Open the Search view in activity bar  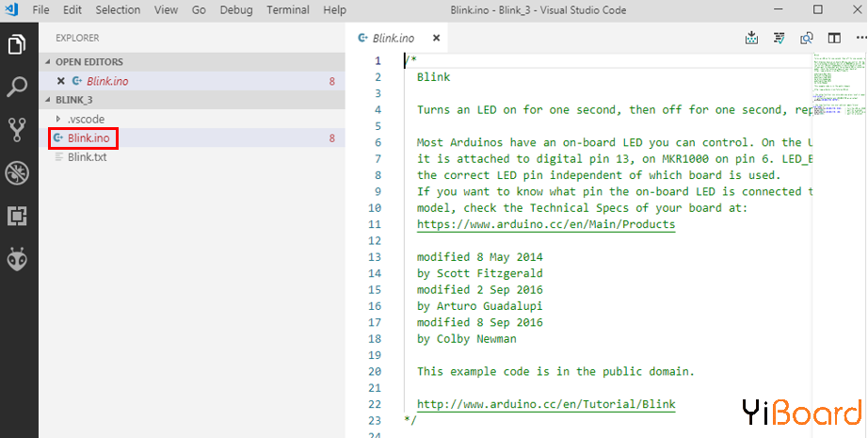pos(17,88)
